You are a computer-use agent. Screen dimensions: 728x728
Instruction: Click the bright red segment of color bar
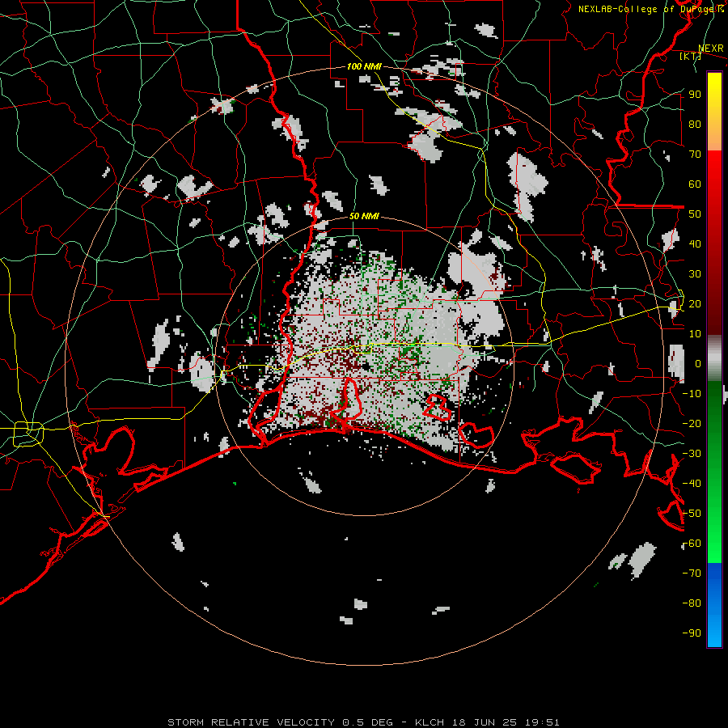pos(714,186)
